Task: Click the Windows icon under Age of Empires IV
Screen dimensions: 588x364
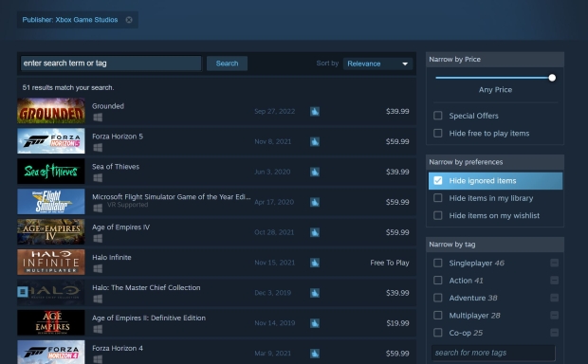Action: pos(98,239)
